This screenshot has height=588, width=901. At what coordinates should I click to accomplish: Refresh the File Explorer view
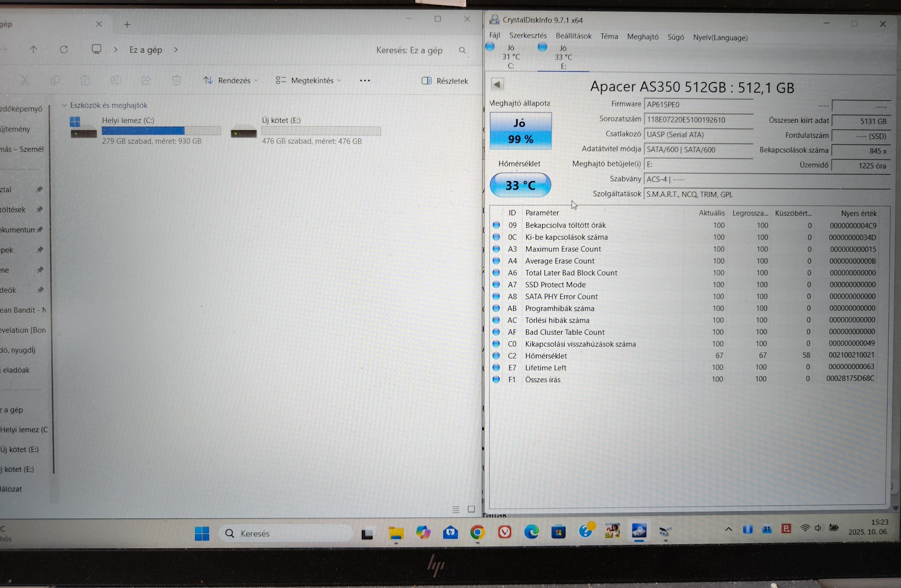[64, 50]
